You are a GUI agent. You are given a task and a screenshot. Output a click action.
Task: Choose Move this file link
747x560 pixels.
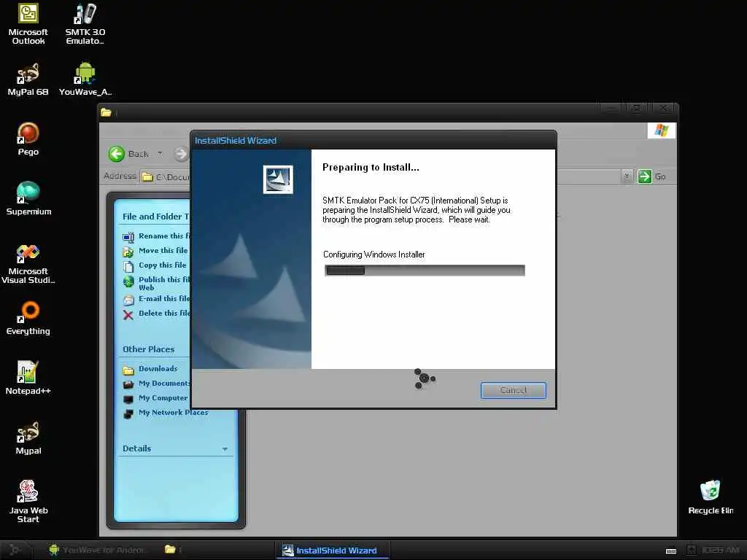(163, 251)
